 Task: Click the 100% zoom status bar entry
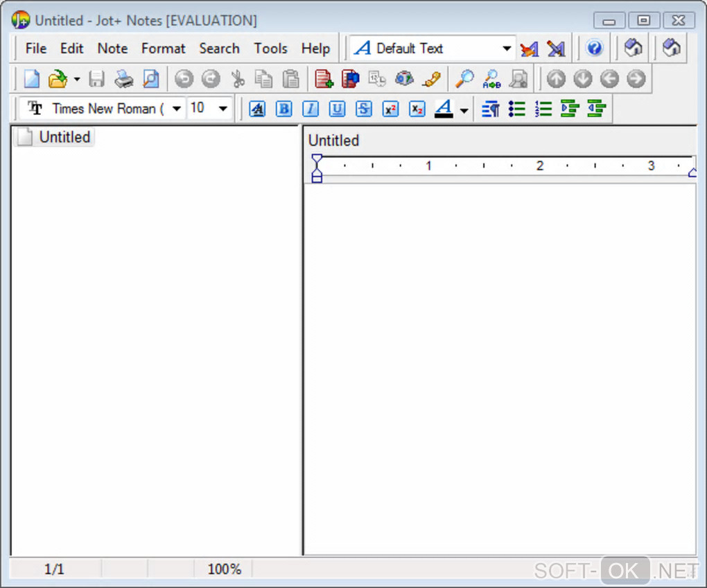pyautogui.click(x=224, y=569)
